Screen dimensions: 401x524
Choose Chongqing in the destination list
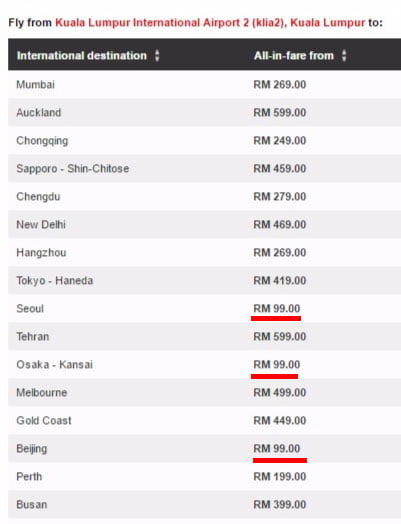tap(42, 141)
